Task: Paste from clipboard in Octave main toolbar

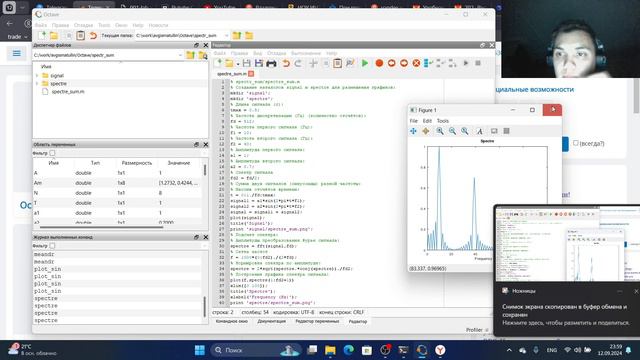Action: (81, 36)
